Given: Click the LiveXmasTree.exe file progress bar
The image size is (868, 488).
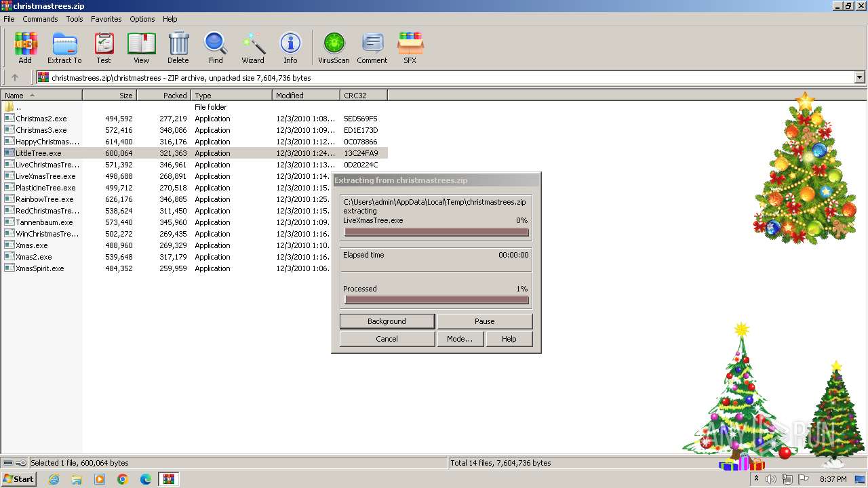Looking at the screenshot, I should click(437, 232).
